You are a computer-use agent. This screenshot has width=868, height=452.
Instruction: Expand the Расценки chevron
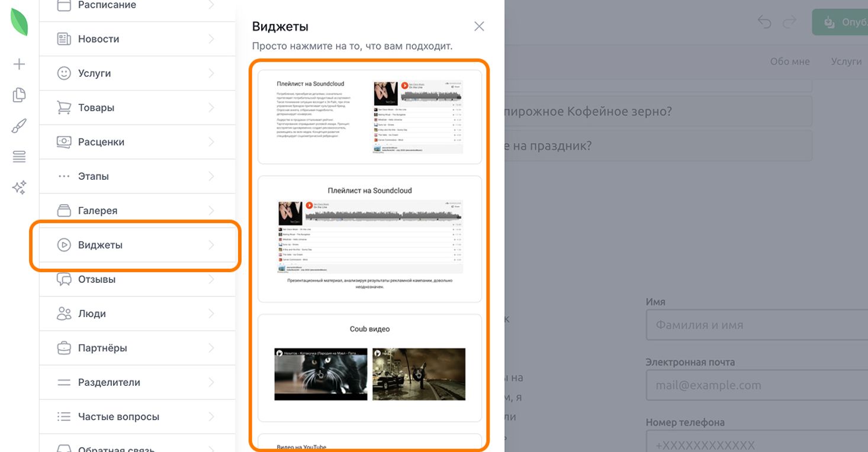[x=211, y=142]
